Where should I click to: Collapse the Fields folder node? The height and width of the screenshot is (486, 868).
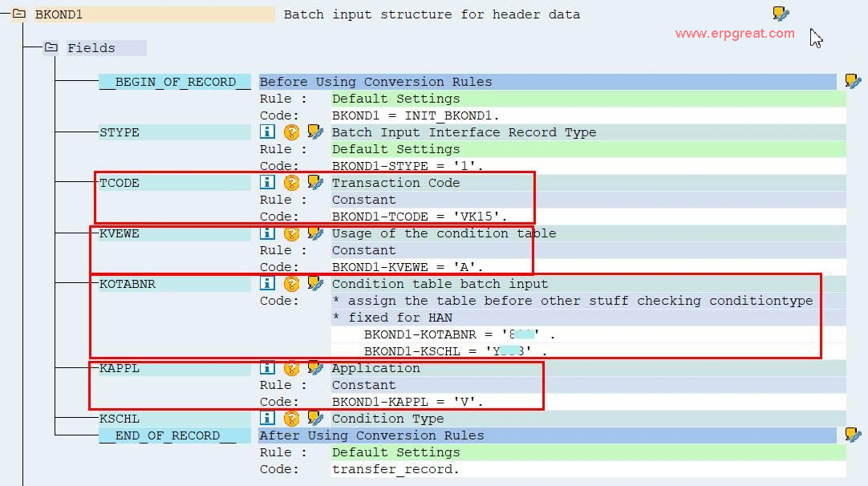(x=51, y=47)
